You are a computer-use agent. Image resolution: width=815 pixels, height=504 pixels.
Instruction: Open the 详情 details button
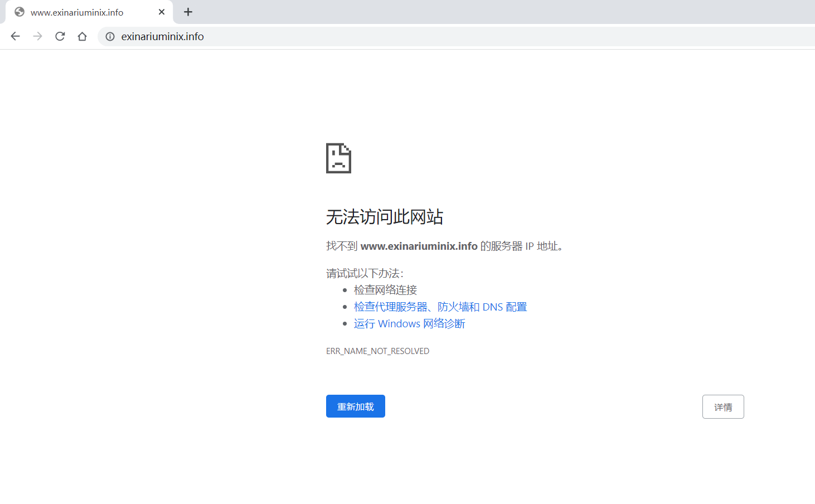723,407
